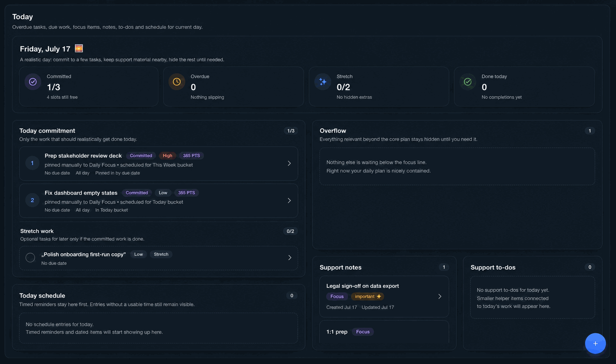Click the 355 PTS badge
This screenshot has width=616, height=364.
186,193
